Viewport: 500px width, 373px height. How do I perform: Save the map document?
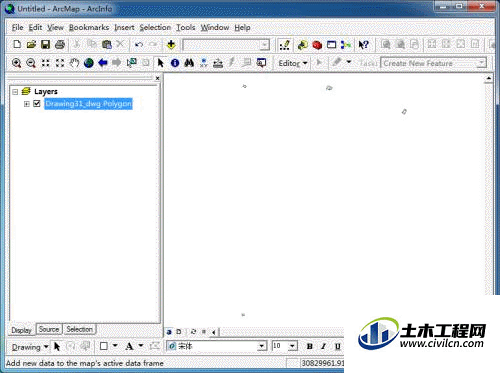tap(45, 45)
